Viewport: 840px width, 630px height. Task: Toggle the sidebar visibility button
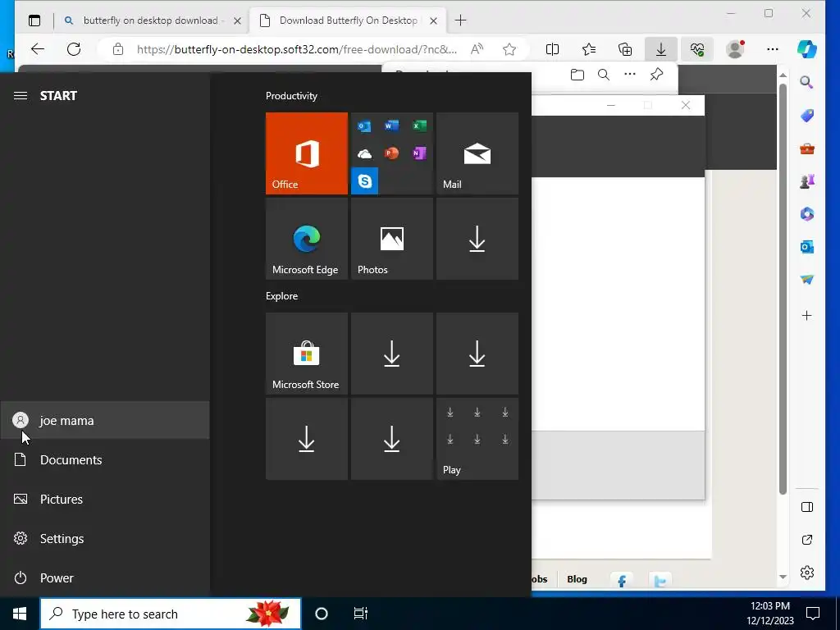pyautogui.click(x=807, y=507)
